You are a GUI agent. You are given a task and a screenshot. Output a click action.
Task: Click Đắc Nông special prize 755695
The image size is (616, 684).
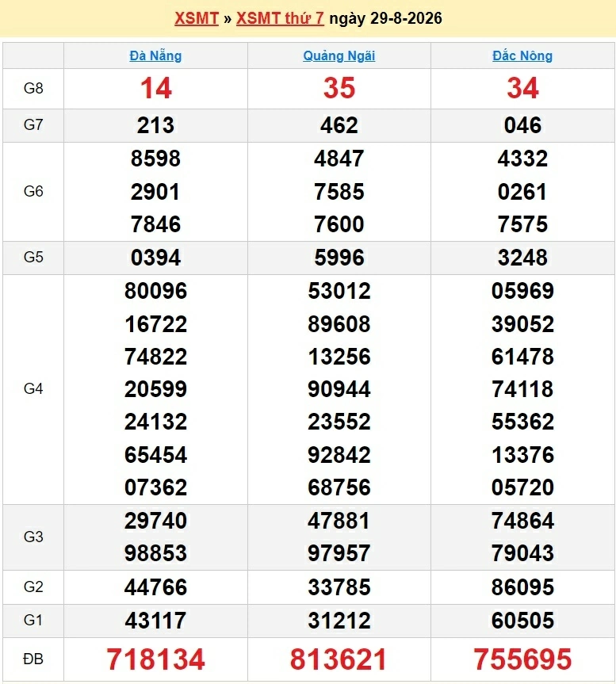[522, 659]
